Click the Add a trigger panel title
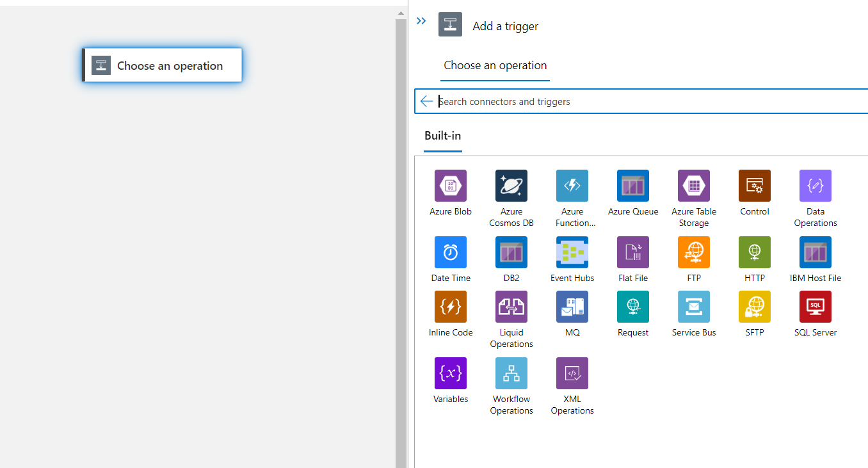Screen dimensions: 868x468 pyautogui.click(x=505, y=26)
